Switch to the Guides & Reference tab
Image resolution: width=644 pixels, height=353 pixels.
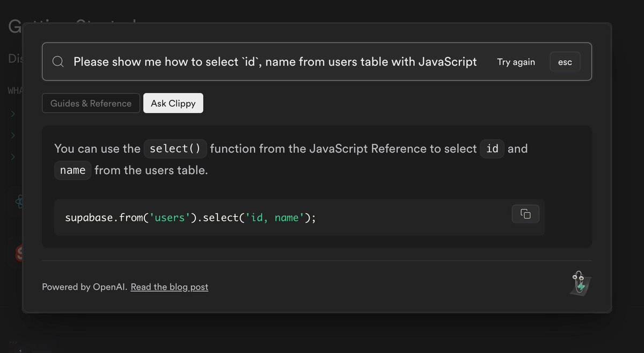coord(91,103)
